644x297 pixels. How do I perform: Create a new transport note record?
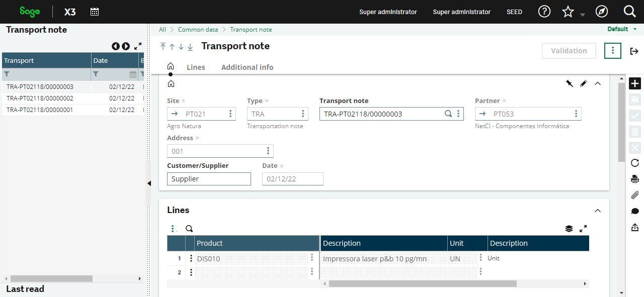(x=634, y=83)
